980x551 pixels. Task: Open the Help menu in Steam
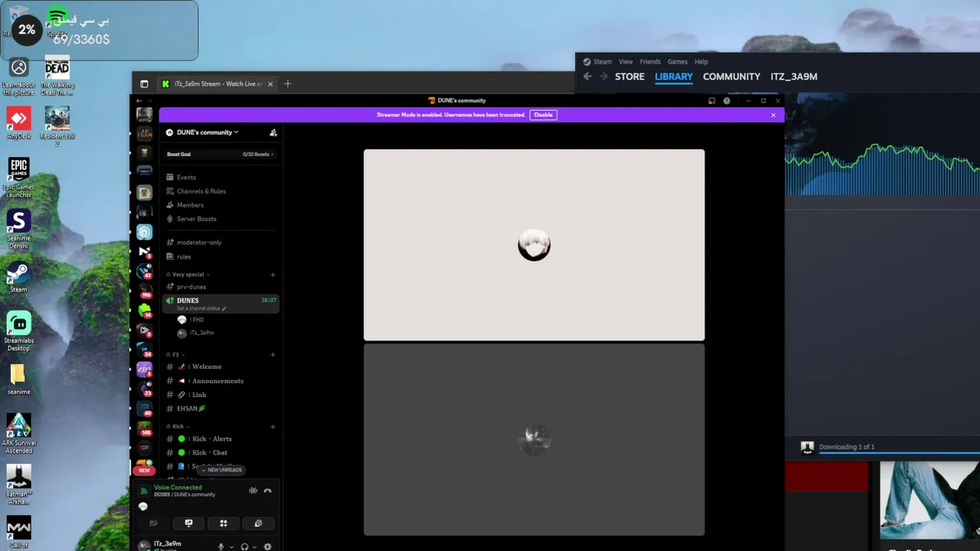coord(701,61)
